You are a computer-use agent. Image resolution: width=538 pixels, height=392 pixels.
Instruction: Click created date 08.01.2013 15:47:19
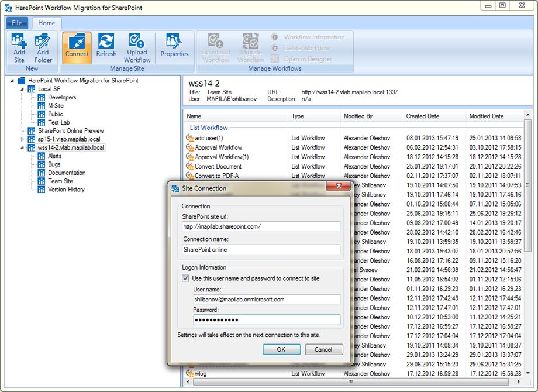pos(432,138)
